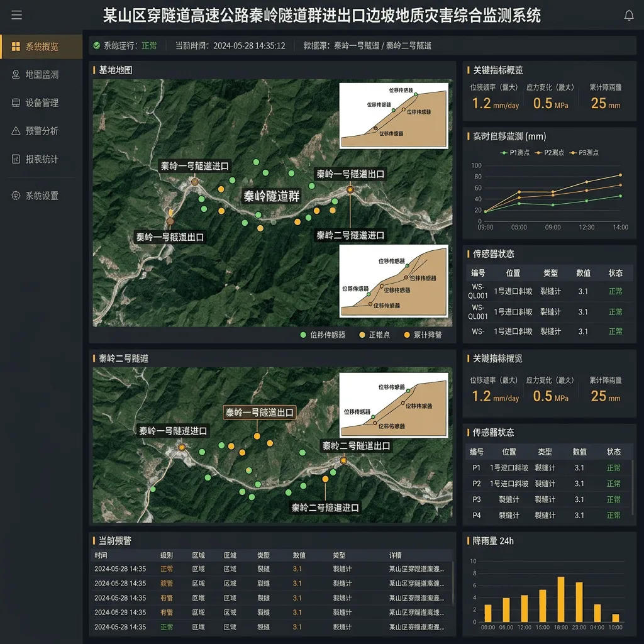The height and width of the screenshot is (644, 644).
Task: Open top slope cross-section thumbnail on base map
Action: click(394, 116)
